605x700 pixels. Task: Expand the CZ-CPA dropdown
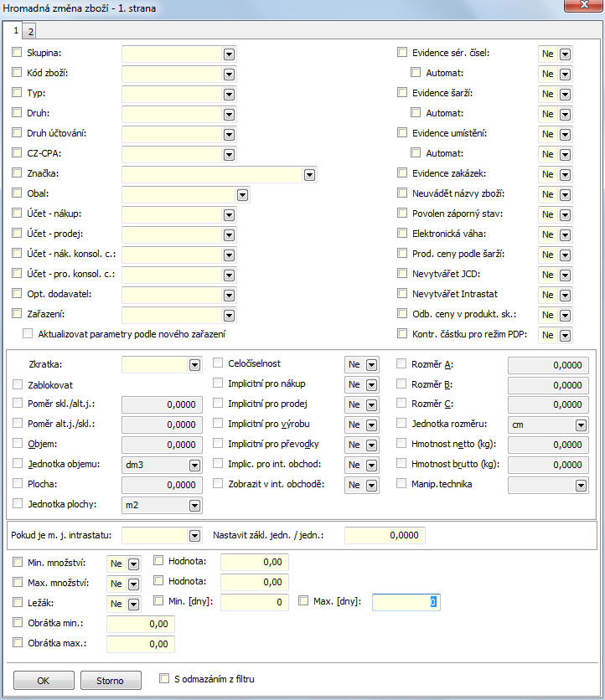(x=230, y=154)
